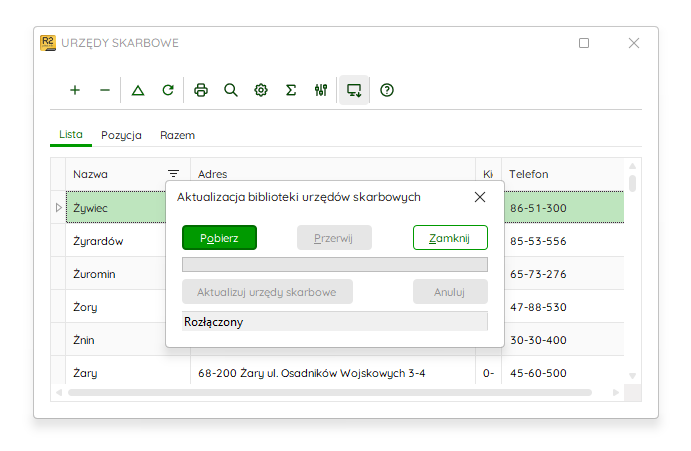691x451 pixels.
Task: Click the triangle edit icon in toolbar
Action: coord(138,90)
